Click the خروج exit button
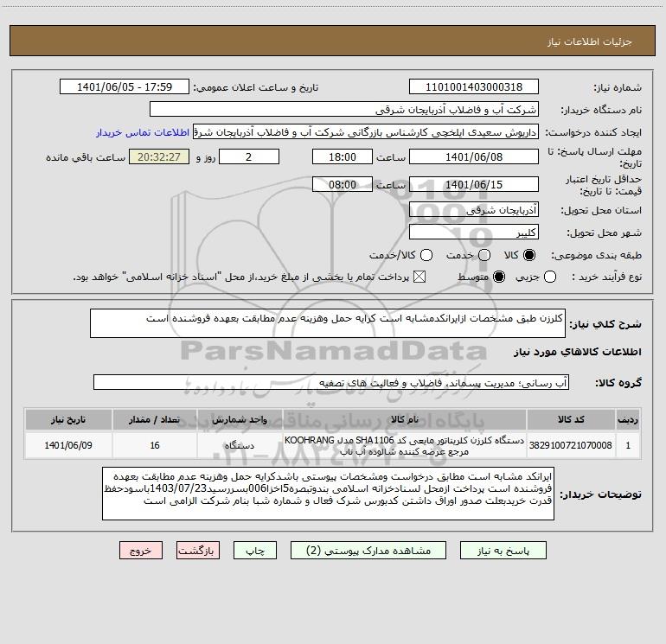The image size is (666, 644). [141, 551]
